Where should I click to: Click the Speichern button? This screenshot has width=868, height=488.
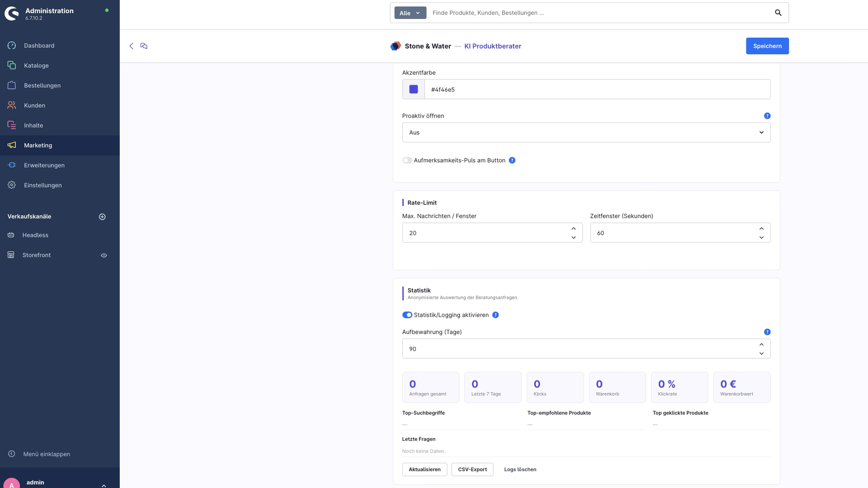point(767,46)
